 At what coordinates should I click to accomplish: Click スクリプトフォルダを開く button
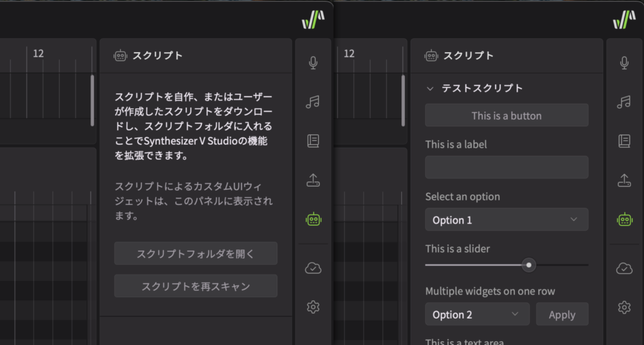pos(196,254)
